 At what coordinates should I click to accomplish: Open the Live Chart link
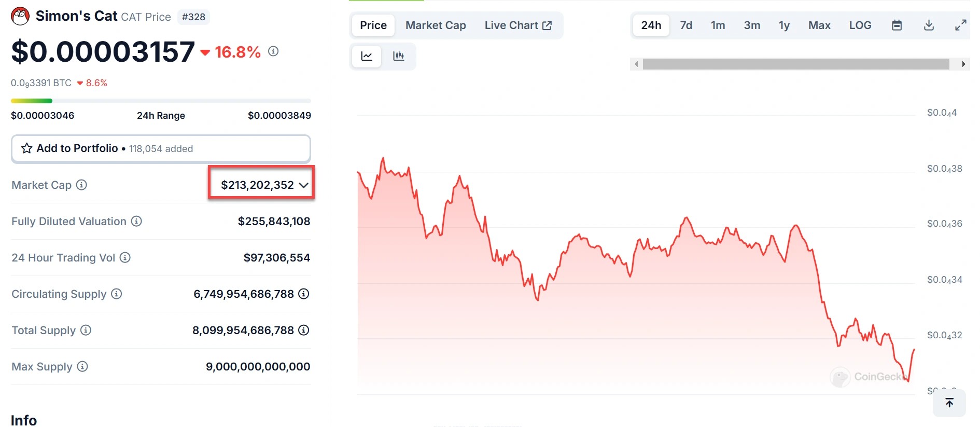tap(517, 25)
